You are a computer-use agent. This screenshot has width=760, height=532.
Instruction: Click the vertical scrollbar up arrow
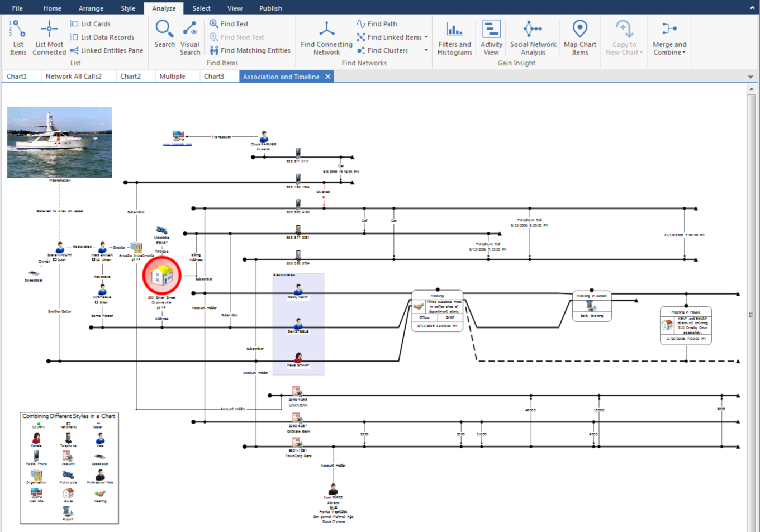click(752, 89)
